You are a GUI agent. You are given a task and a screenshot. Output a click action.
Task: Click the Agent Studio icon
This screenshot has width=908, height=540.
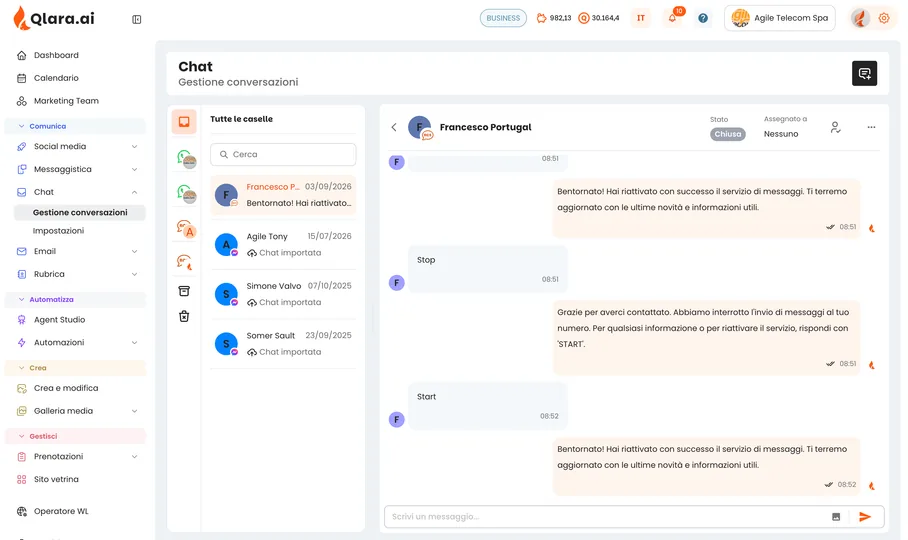21,319
